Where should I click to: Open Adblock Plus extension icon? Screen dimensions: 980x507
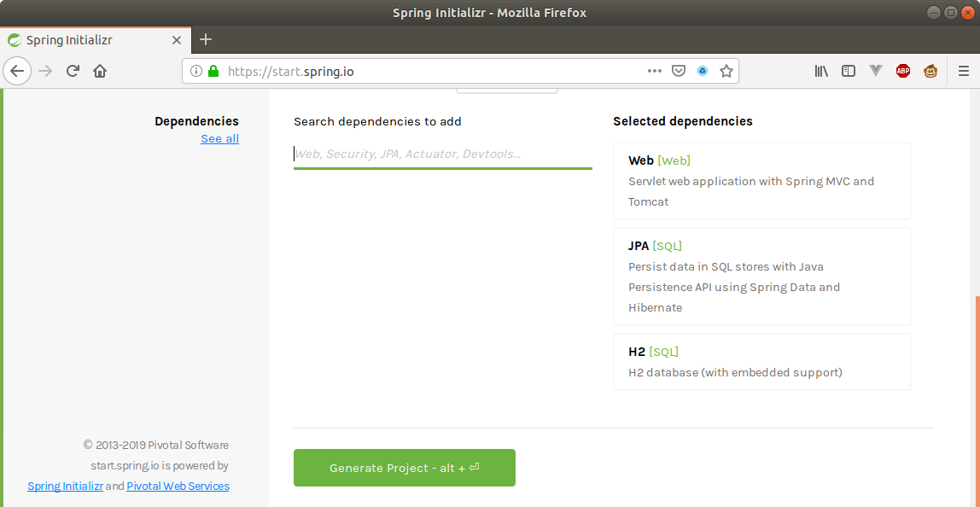pos(902,71)
